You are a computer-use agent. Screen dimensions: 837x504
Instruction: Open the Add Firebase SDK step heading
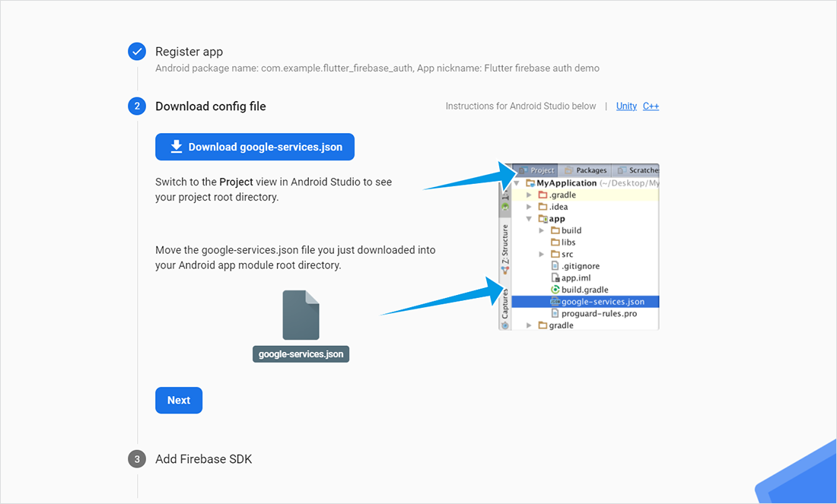pos(203,459)
